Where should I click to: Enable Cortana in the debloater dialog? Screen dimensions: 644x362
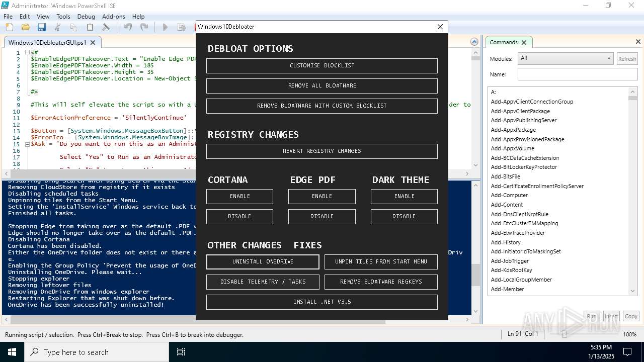point(239,197)
